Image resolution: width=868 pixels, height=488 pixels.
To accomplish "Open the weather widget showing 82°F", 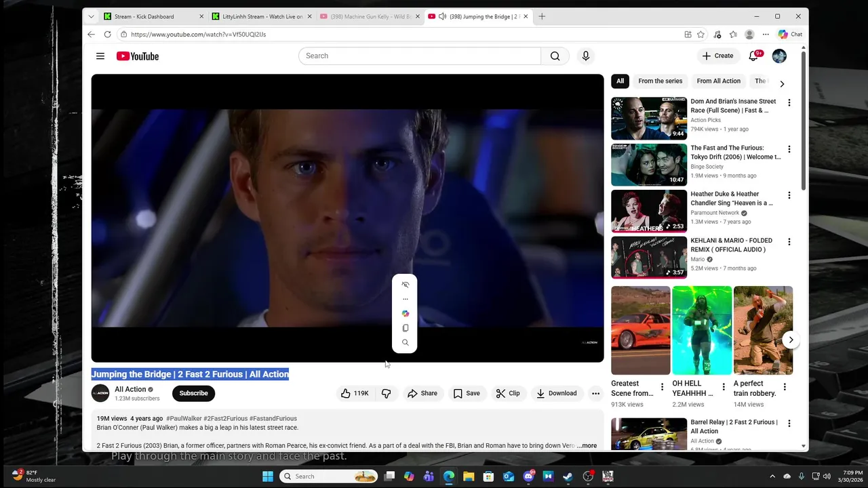I will click(x=34, y=476).
